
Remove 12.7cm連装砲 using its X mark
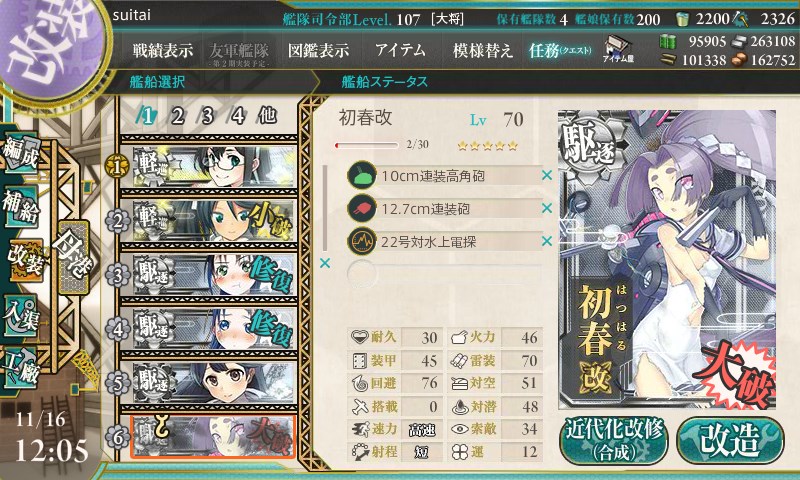pyautogui.click(x=547, y=208)
